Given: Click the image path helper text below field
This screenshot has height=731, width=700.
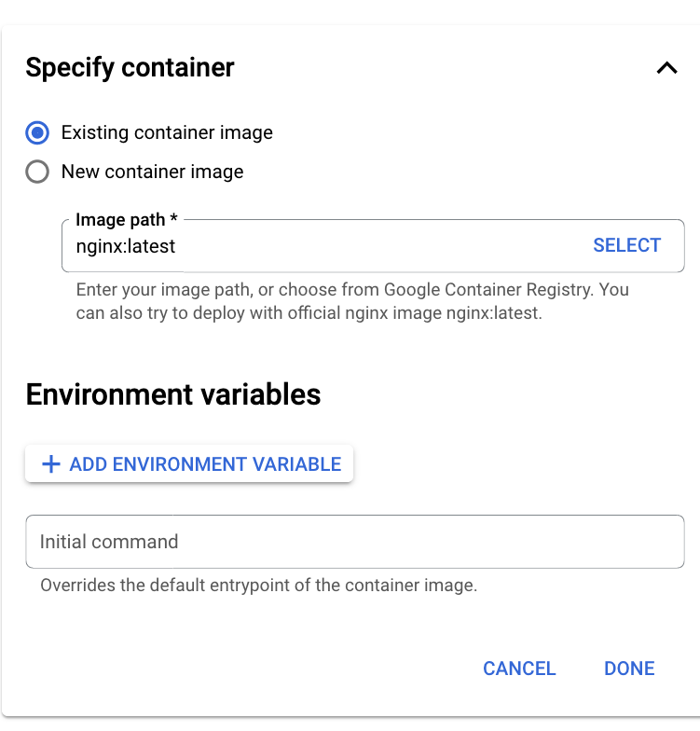Looking at the screenshot, I should point(352,301).
